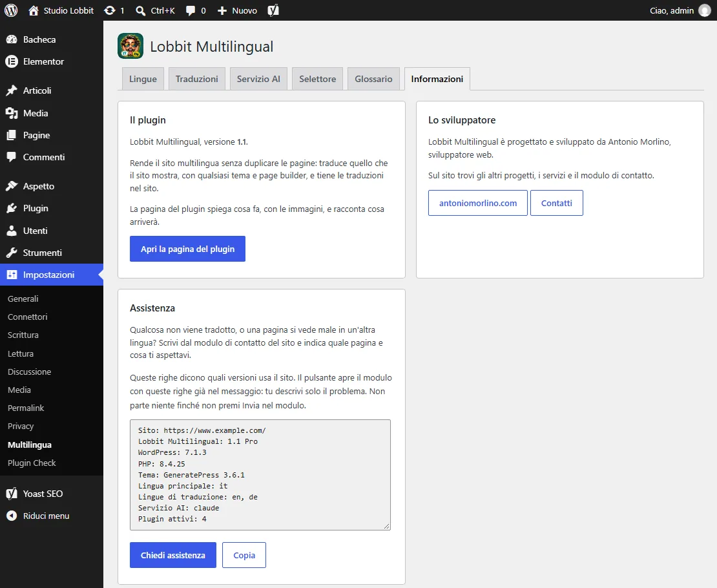717x588 pixels.
Task: Open the Selettore tab
Action: click(x=317, y=79)
